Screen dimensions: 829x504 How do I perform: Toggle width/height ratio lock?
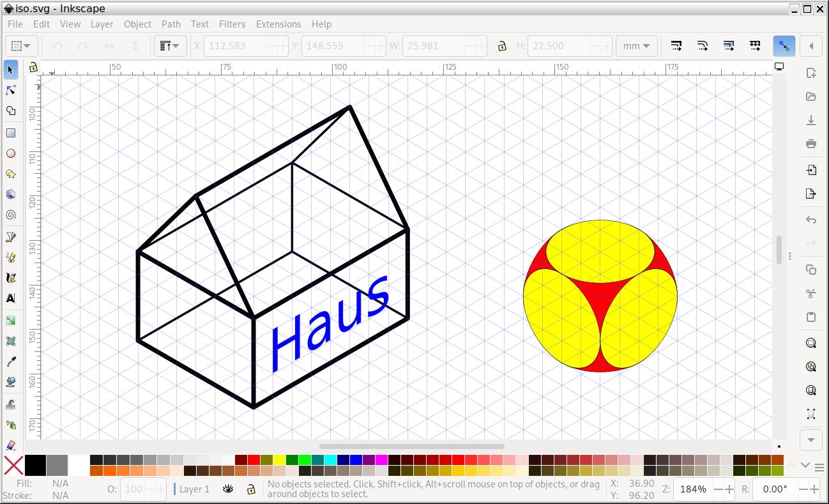(502, 46)
